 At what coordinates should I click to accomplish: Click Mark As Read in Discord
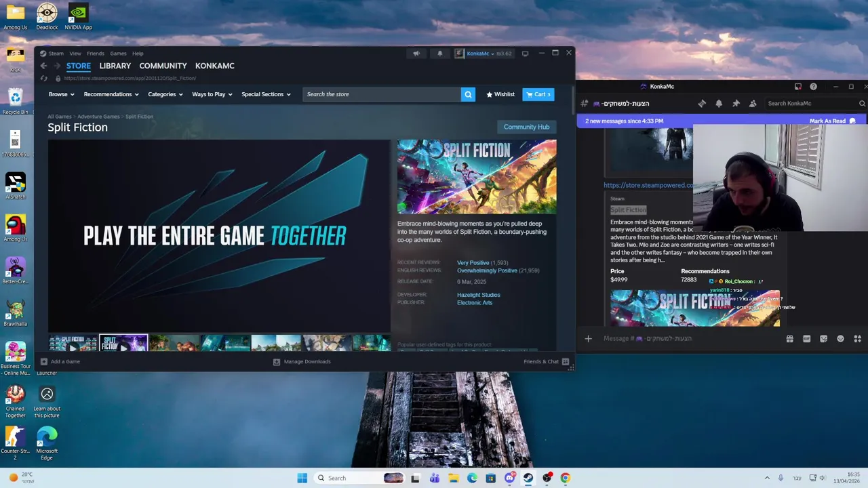tap(833, 121)
